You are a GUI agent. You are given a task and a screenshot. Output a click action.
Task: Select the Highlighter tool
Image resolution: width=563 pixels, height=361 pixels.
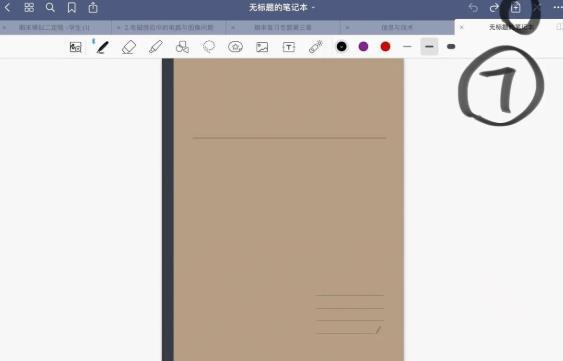156,47
